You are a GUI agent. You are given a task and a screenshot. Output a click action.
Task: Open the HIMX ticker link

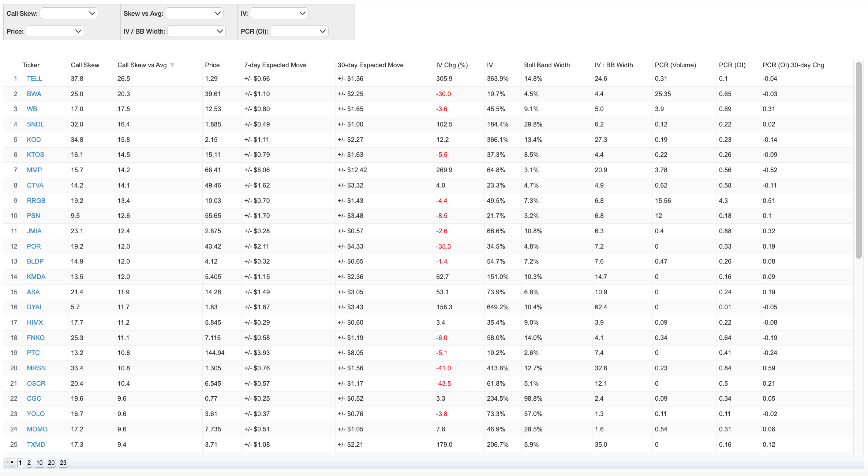click(x=35, y=322)
